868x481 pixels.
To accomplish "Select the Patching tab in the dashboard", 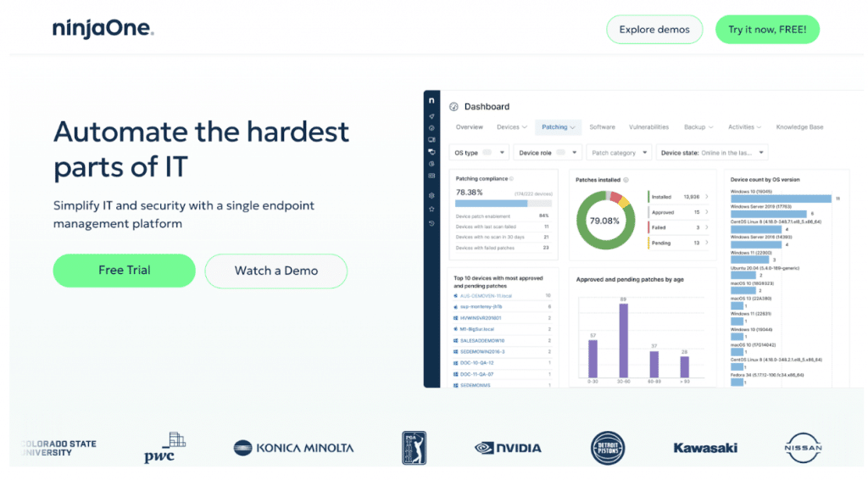I will [x=558, y=127].
